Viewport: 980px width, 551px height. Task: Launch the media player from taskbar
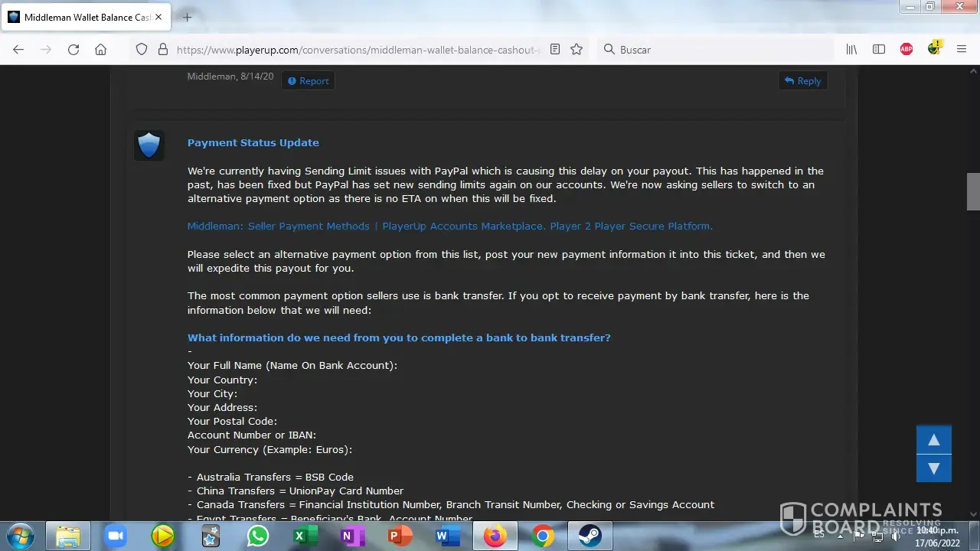[x=162, y=536]
